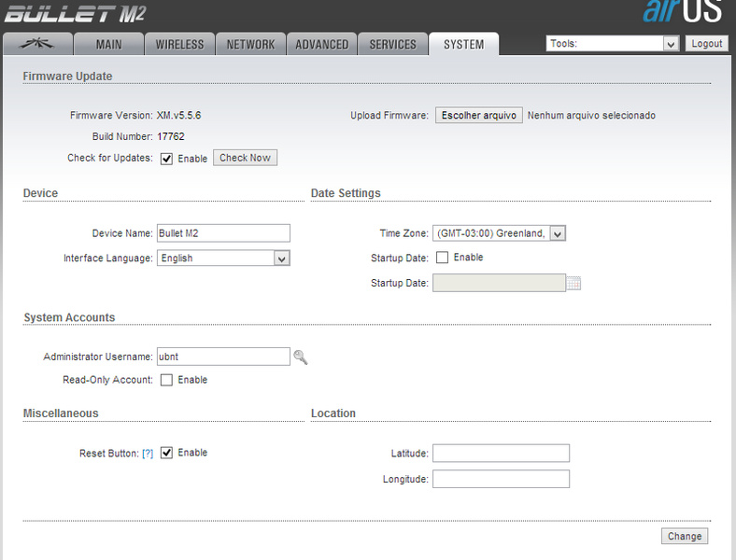This screenshot has height=560, width=736.
Task: Click the Logout button
Action: (706, 44)
